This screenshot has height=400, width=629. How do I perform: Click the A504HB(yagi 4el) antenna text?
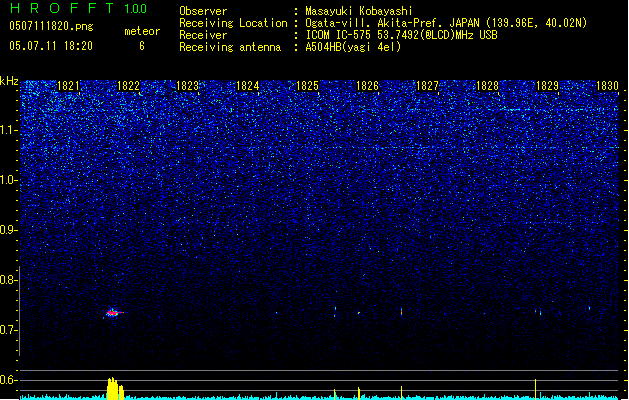click(353, 47)
